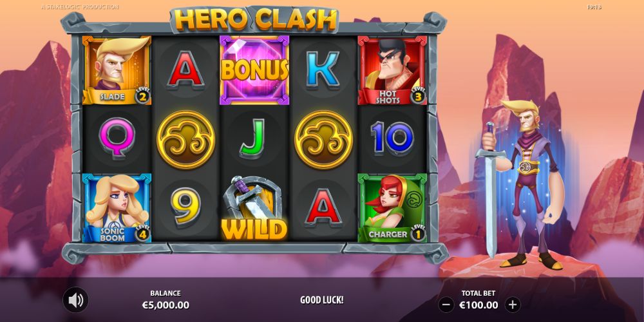Click the blue 10 card symbol

pyautogui.click(x=392, y=138)
